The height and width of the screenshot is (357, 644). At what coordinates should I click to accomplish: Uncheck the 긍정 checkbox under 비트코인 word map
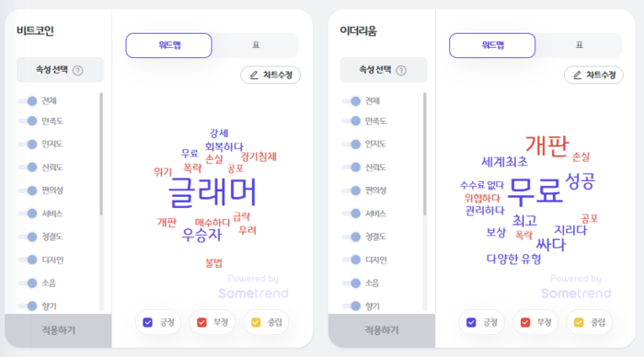point(148,322)
